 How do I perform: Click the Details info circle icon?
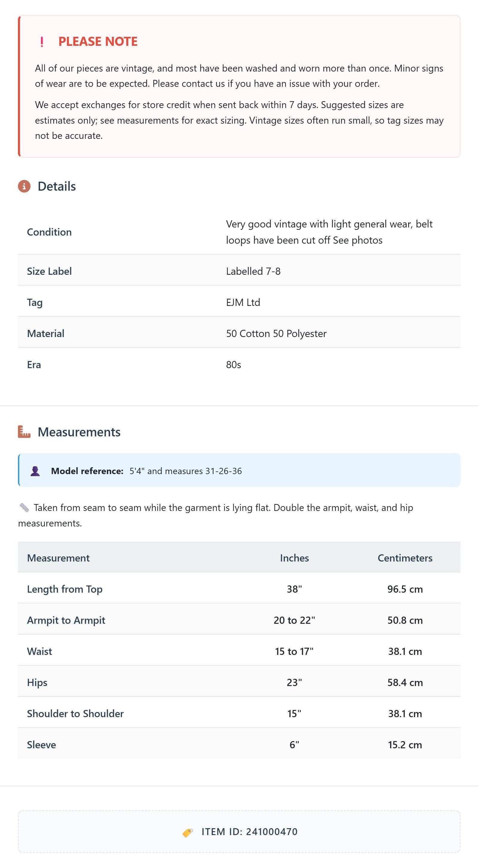24,186
